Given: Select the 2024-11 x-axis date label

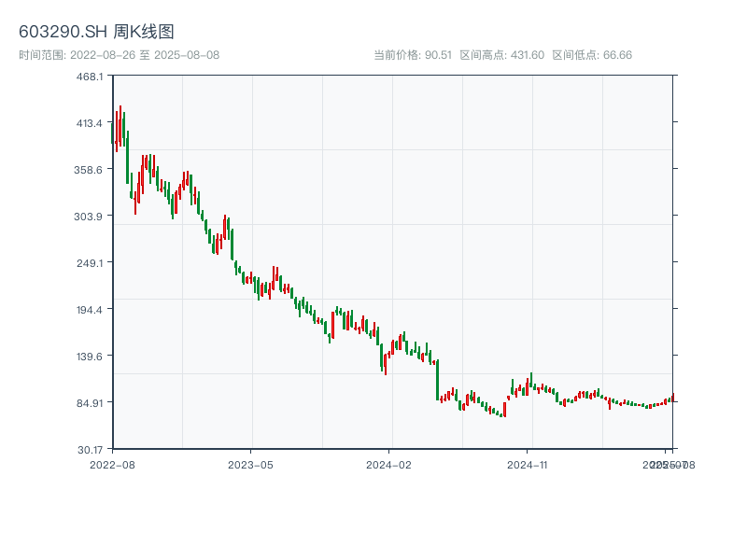Looking at the screenshot, I should [x=529, y=464].
